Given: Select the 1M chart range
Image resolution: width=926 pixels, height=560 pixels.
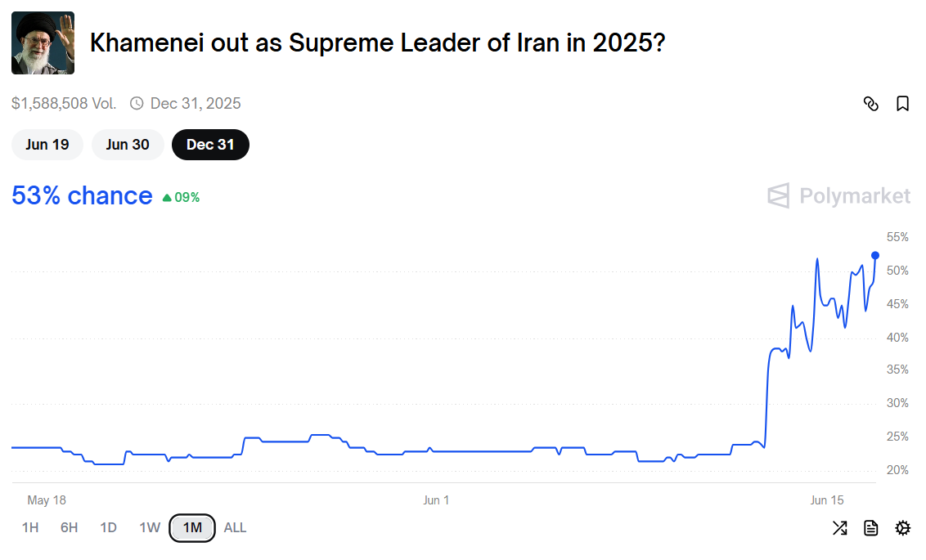Looking at the screenshot, I should point(192,527).
